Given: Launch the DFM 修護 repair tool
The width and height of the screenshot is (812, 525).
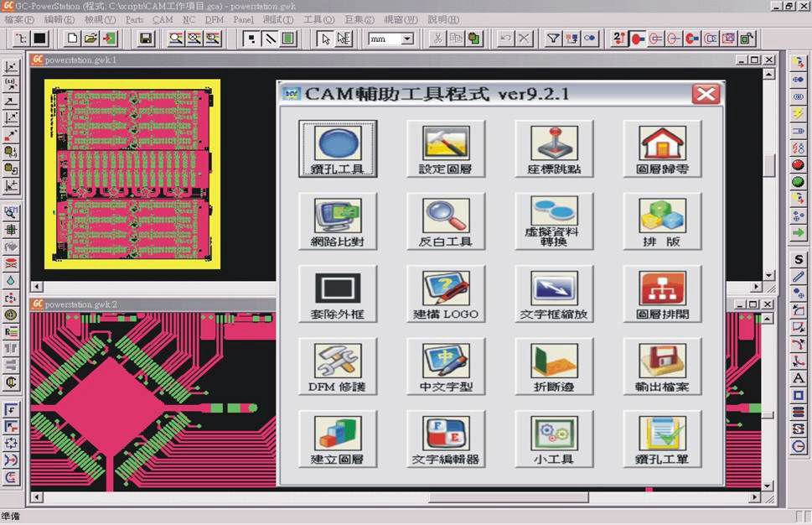Looking at the screenshot, I should 338,366.
